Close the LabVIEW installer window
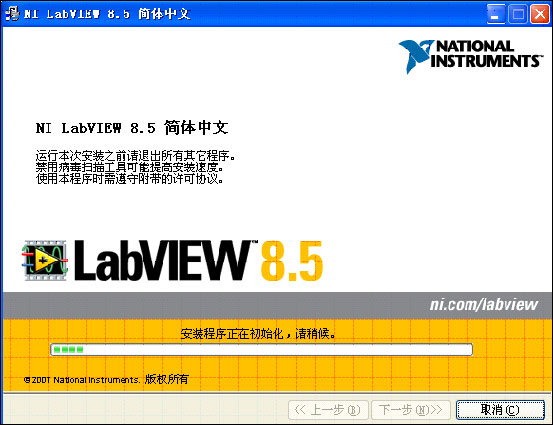Screen dimensions: 553x425 pyautogui.click(x=540, y=14)
